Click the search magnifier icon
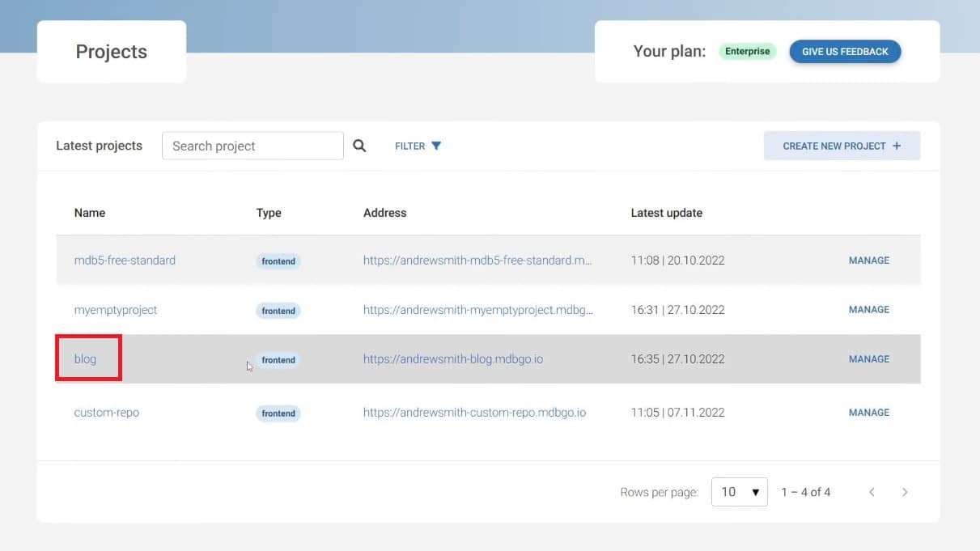Image resolution: width=980 pixels, height=551 pixels. 359,146
